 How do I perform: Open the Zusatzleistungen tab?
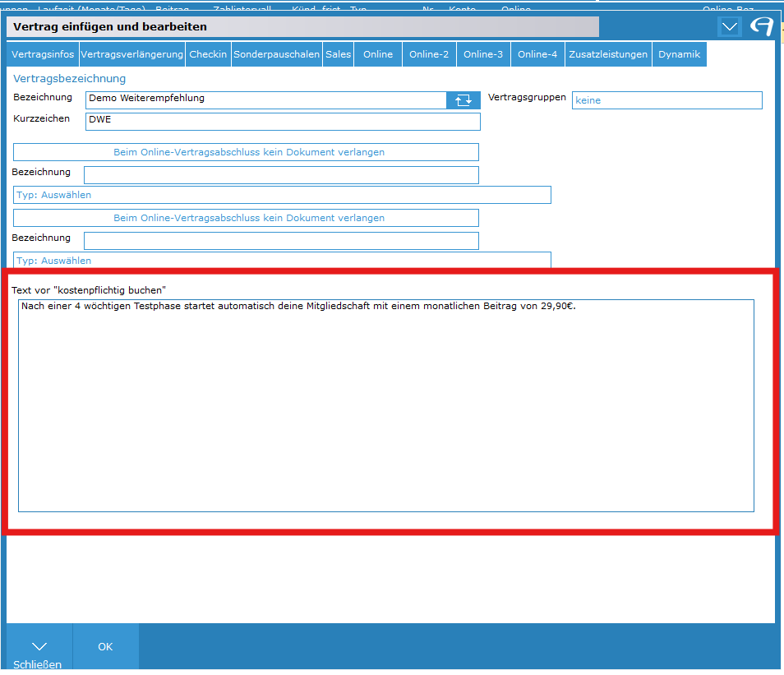[608, 54]
